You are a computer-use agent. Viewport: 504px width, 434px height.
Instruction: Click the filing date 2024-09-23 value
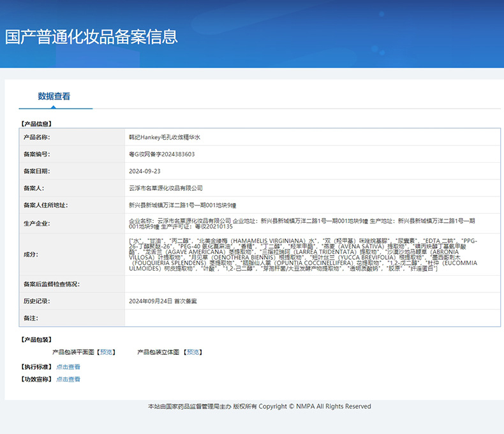pyautogui.click(x=145, y=171)
